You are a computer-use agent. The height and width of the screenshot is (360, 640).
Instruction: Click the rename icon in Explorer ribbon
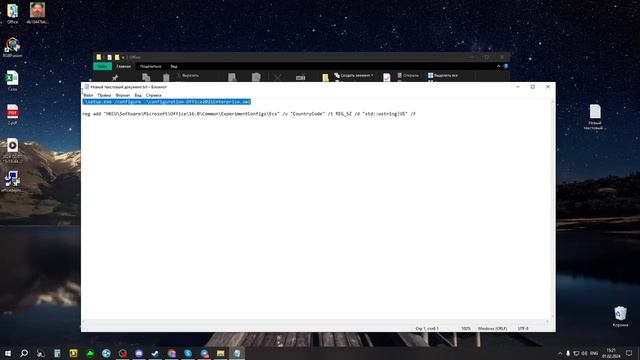[x=300, y=78]
